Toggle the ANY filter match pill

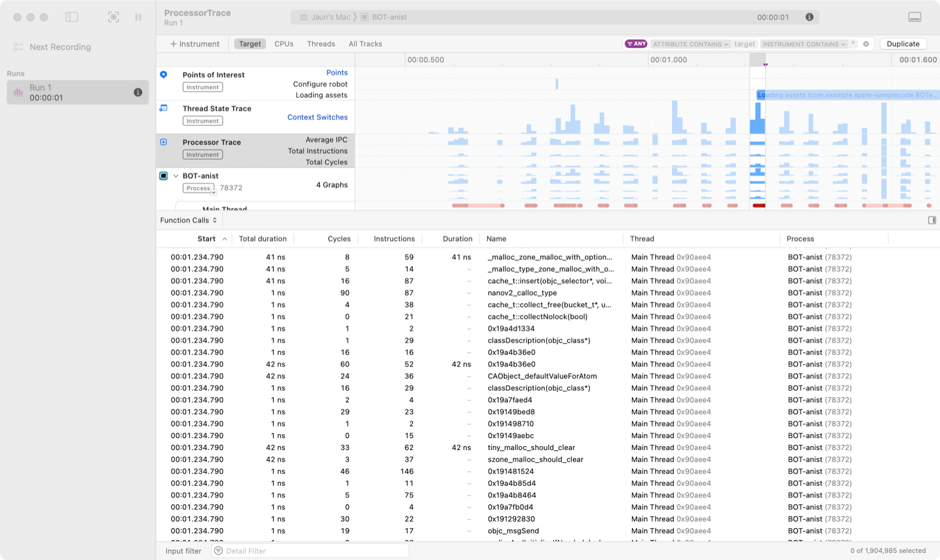pyautogui.click(x=636, y=44)
